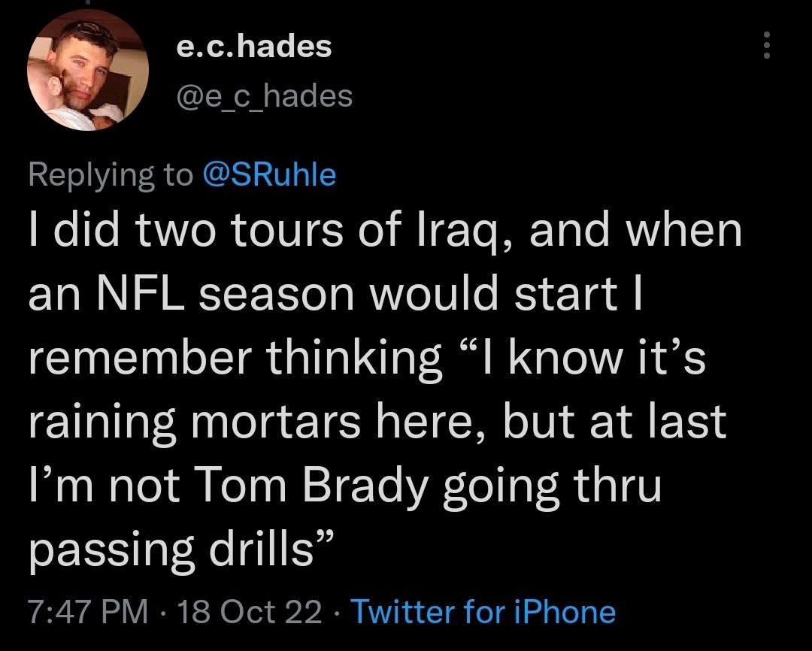Screen dimensions: 812x651
Task: Click the 18 Oct 22 date
Action: coord(250,612)
